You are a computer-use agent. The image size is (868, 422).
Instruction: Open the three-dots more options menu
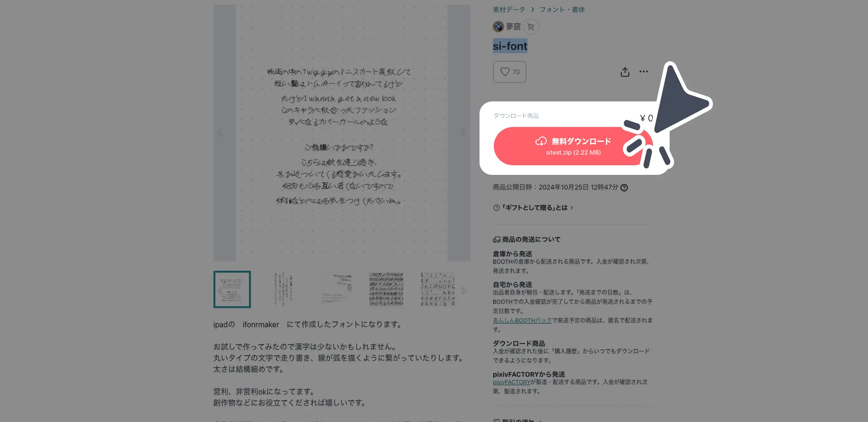(x=644, y=71)
